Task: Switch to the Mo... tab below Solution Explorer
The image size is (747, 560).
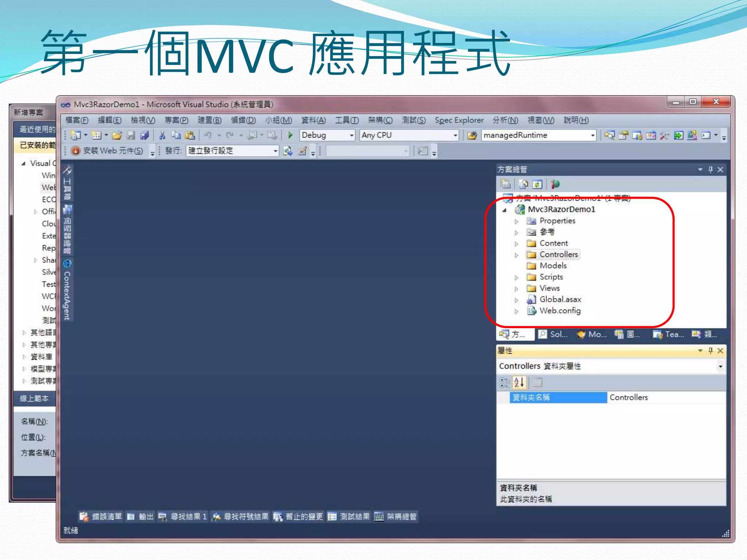Action: pos(592,334)
